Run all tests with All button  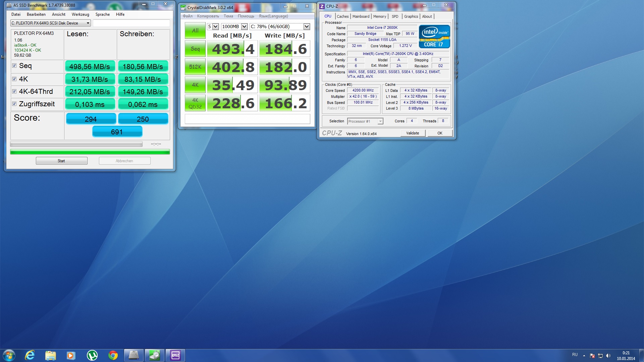195,31
